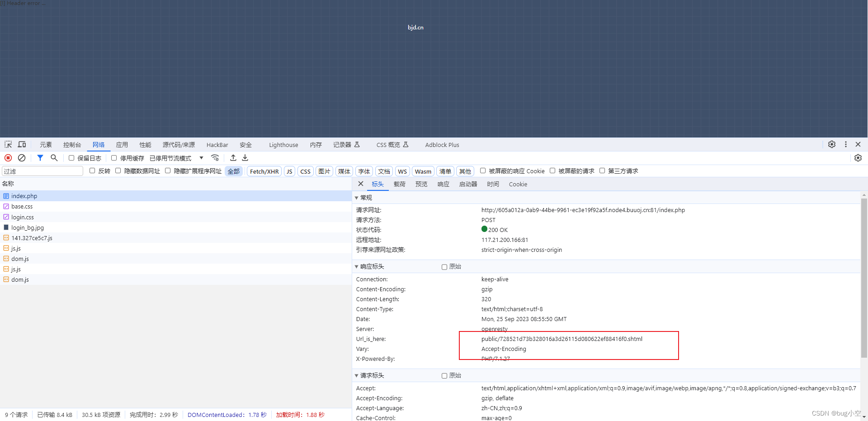
Task: Click the recorder tab flask icon
Action: pyautogui.click(x=357, y=145)
